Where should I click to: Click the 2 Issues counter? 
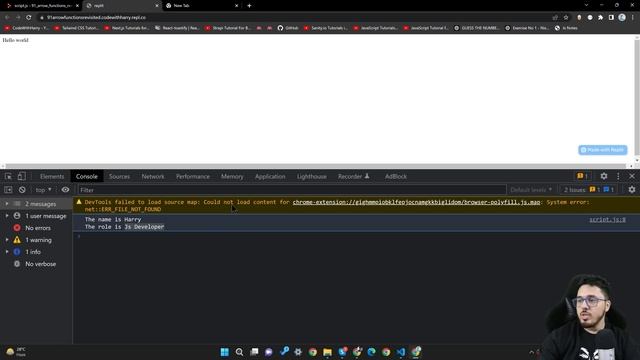pos(589,190)
